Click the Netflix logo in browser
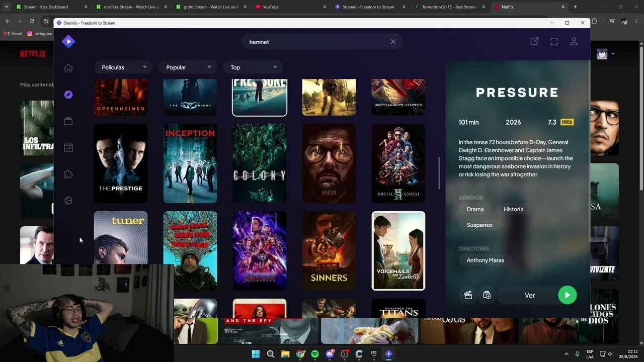The width and height of the screenshot is (644, 362). click(x=33, y=54)
